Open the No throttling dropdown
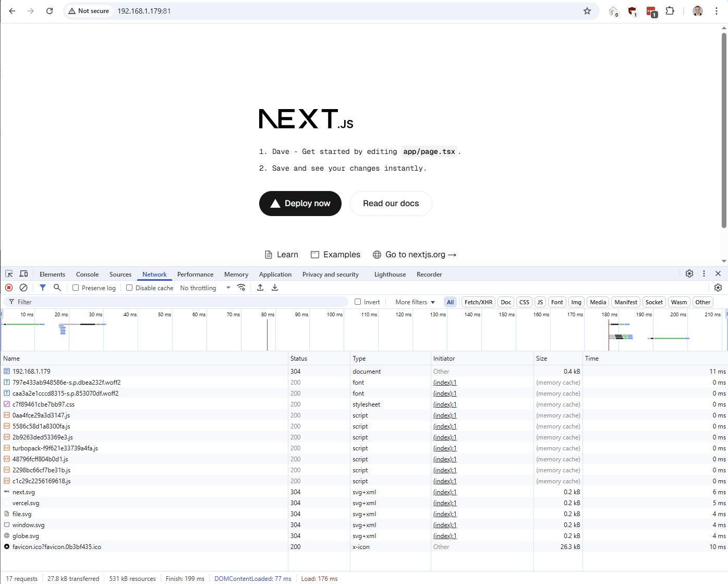The image size is (728, 584). click(x=205, y=288)
